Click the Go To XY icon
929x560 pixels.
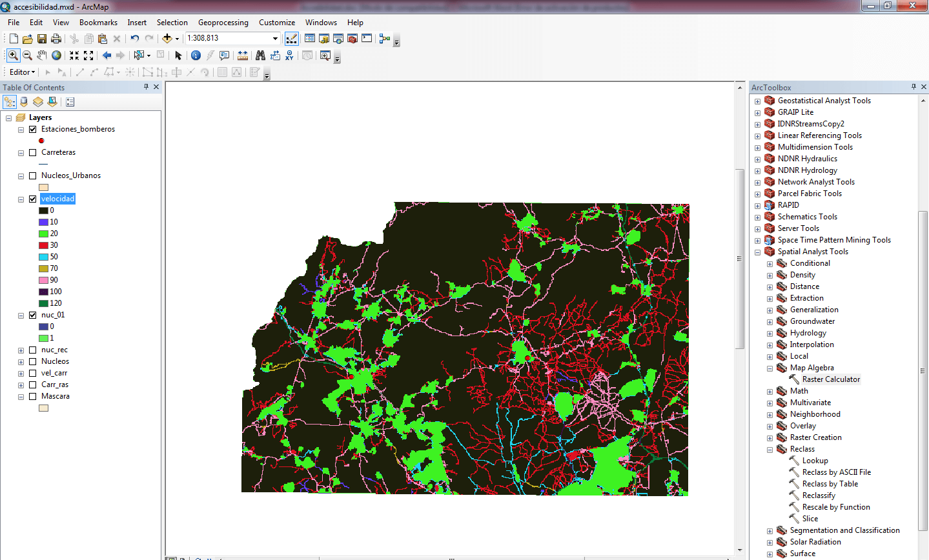pyautogui.click(x=289, y=55)
